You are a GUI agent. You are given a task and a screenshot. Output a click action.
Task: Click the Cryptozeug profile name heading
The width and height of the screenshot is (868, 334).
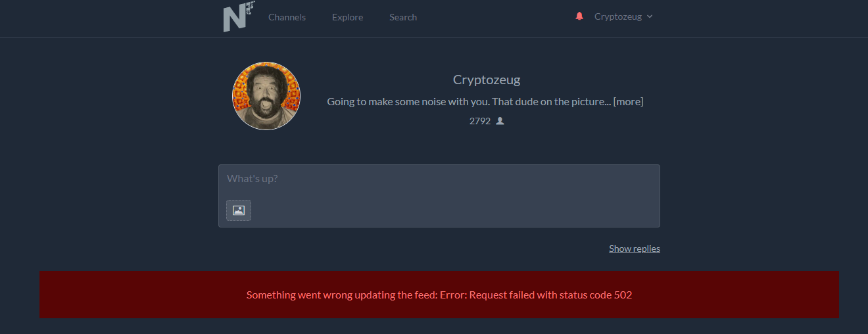click(487, 80)
